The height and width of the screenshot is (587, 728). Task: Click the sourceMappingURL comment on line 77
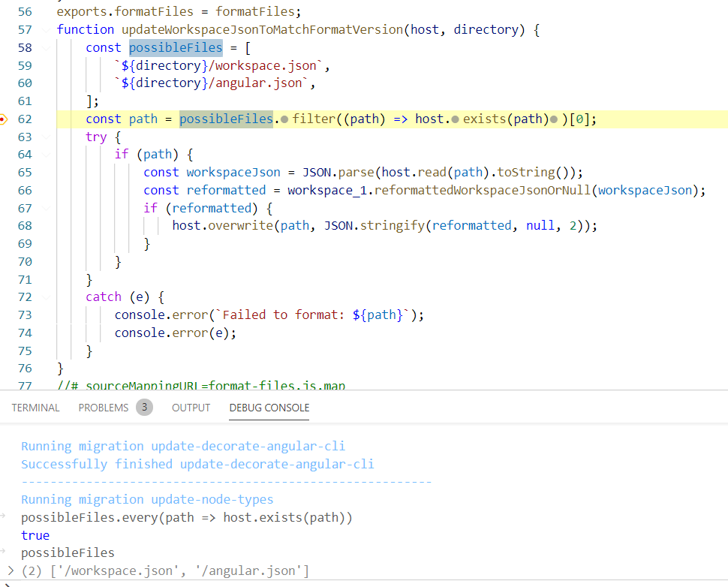click(x=201, y=385)
